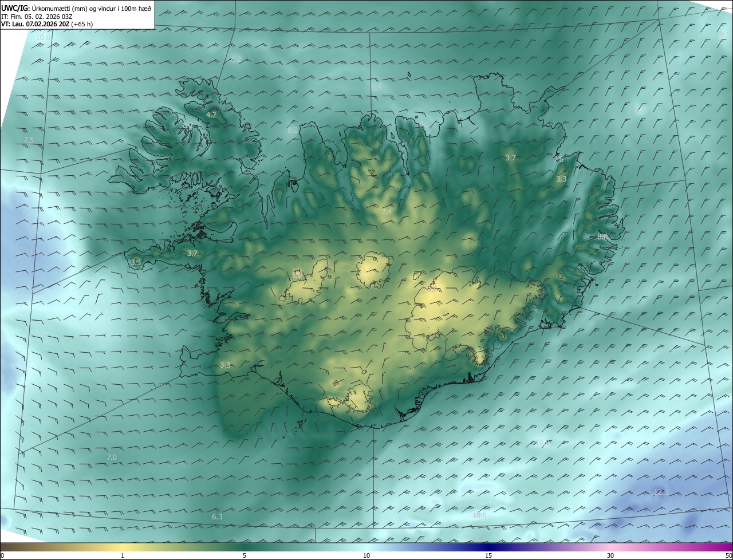Screen dimensions: 733x560
Task: Click the 8.0 value label in east Iceland
Action: [602, 236]
